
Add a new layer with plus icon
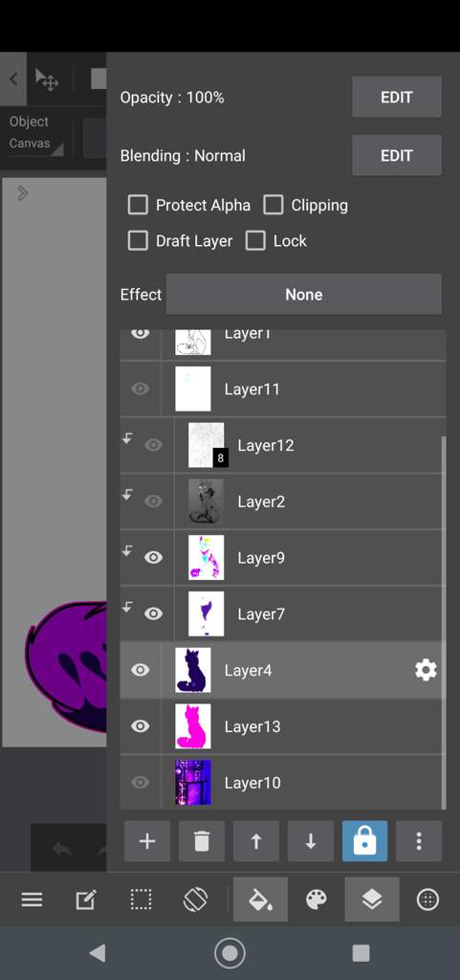[146, 841]
